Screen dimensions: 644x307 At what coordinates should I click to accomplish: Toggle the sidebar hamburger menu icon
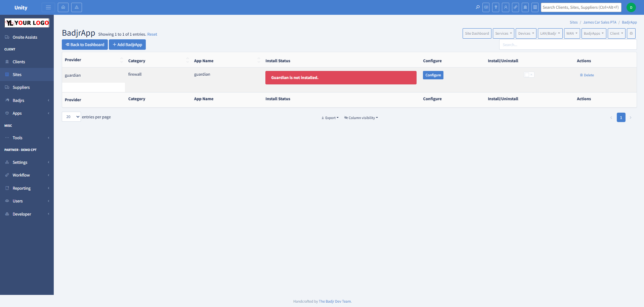pyautogui.click(x=48, y=7)
